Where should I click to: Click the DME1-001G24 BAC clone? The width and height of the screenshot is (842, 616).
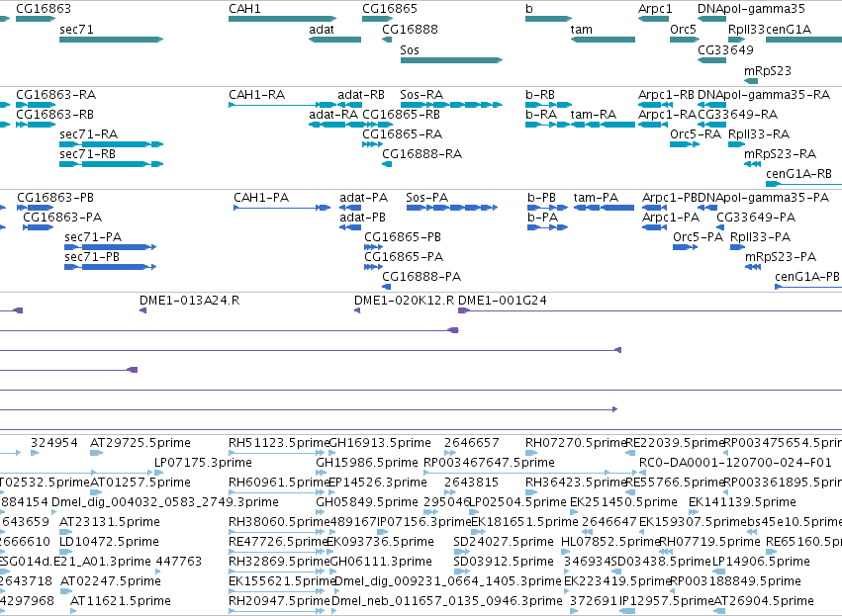pos(650,310)
